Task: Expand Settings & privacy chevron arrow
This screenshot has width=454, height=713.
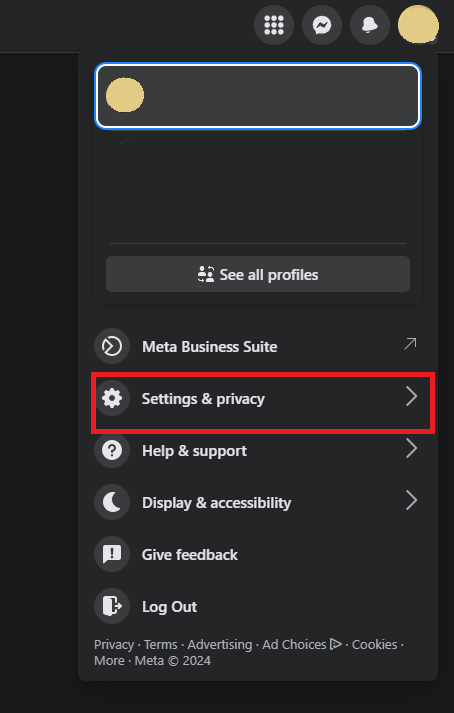Action: pyautogui.click(x=411, y=397)
